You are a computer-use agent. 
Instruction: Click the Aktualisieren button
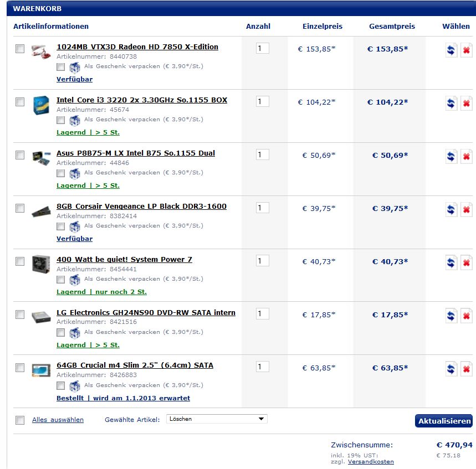444,421
